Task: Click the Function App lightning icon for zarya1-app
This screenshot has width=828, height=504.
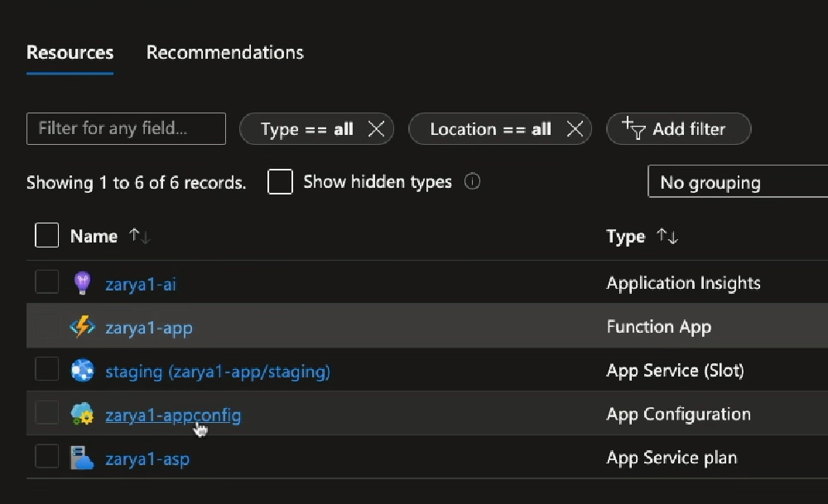Action: coord(82,327)
